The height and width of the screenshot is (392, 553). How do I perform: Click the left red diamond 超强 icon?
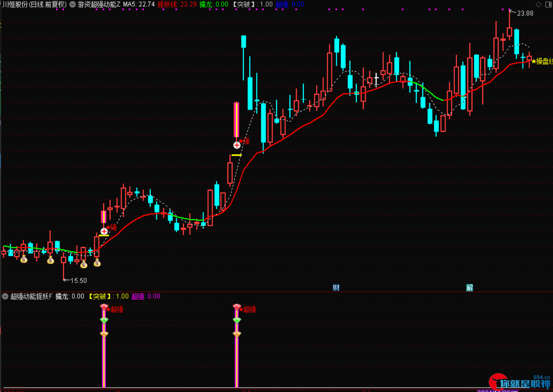click(104, 307)
